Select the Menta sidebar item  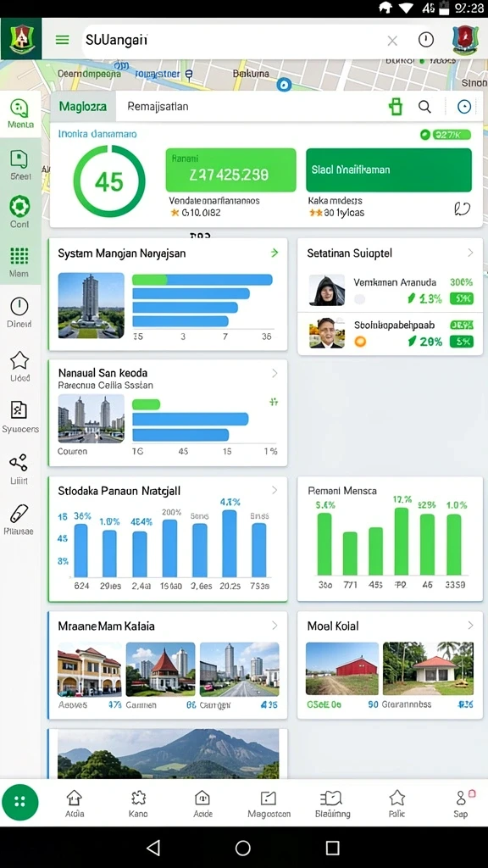20,114
